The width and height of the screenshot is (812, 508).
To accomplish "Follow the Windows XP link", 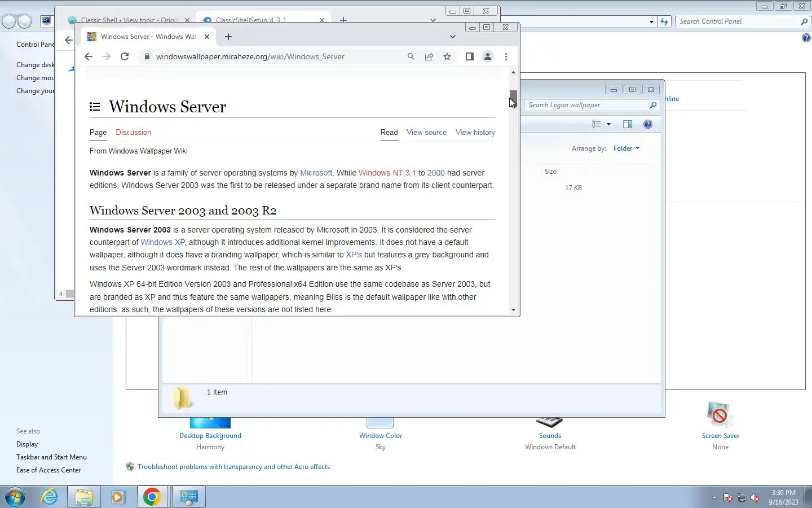I will click(x=163, y=242).
